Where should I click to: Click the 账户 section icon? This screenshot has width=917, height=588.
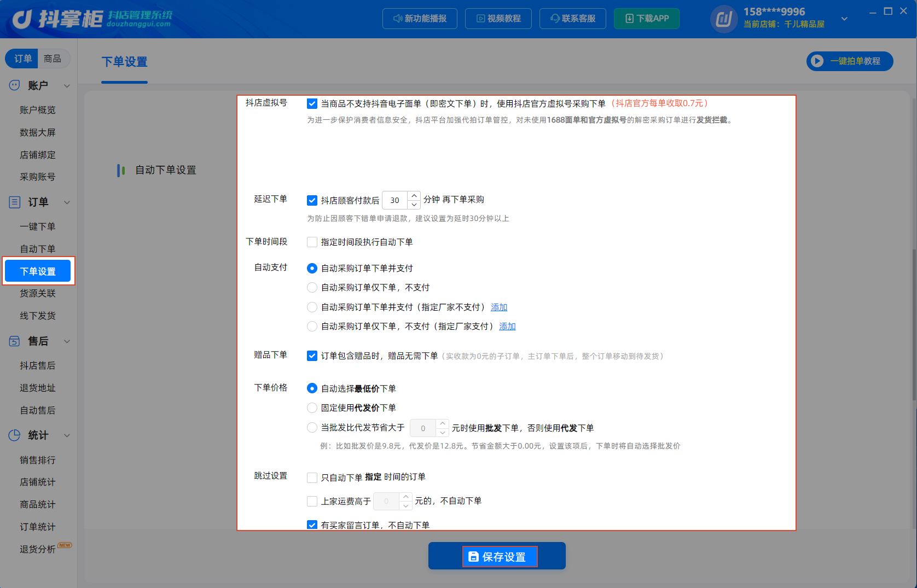15,85
